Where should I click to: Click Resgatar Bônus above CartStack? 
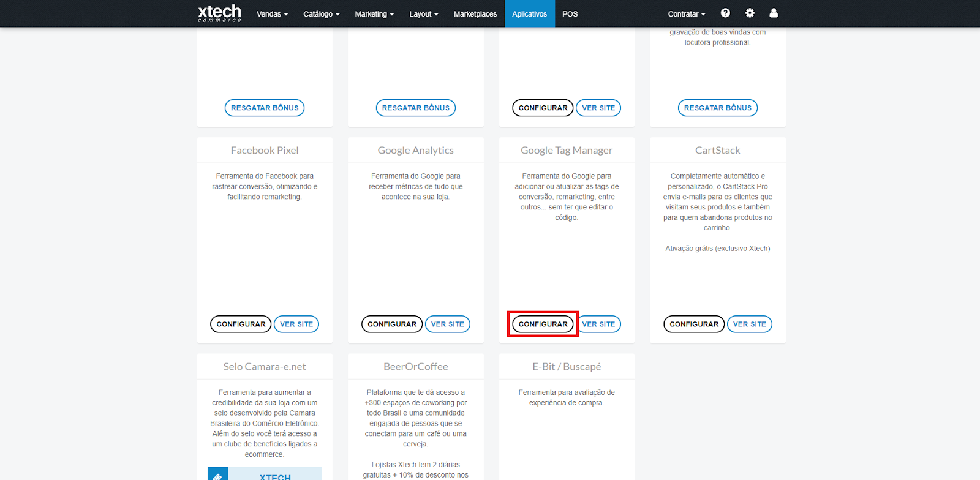(x=718, y=108)
